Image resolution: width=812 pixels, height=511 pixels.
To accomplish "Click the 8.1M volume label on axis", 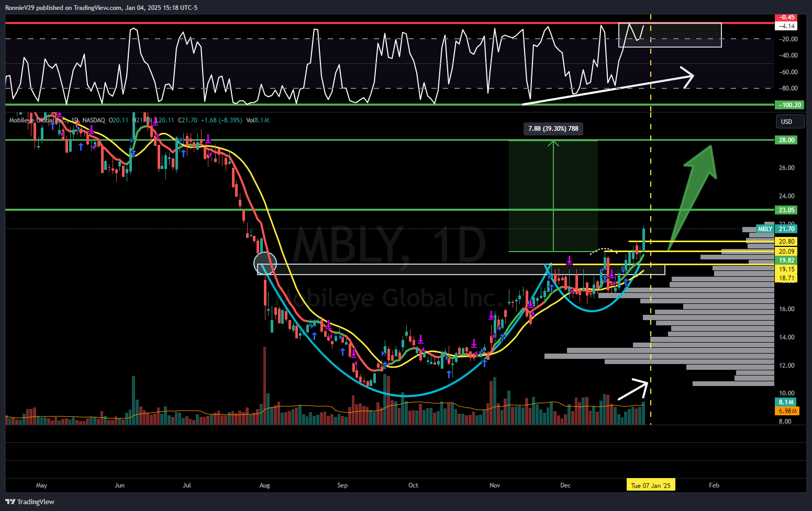I will click(x=786, y=402).
